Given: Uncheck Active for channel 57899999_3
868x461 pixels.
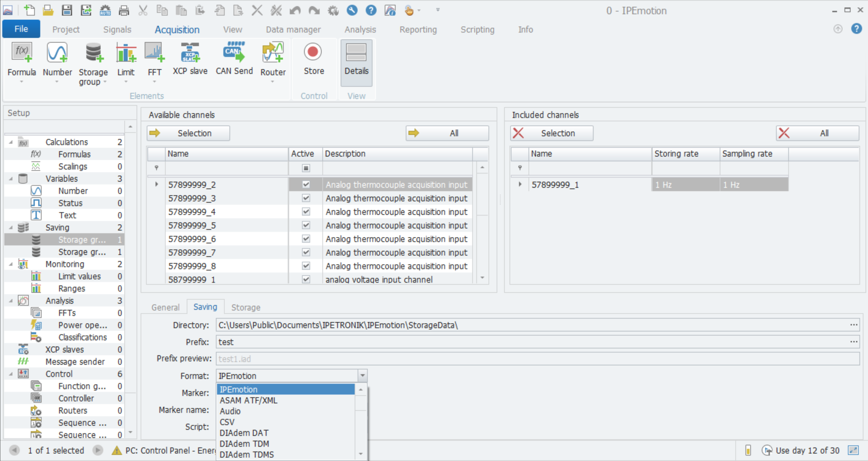Looking at the screenshot, I should tap(306, 198).
